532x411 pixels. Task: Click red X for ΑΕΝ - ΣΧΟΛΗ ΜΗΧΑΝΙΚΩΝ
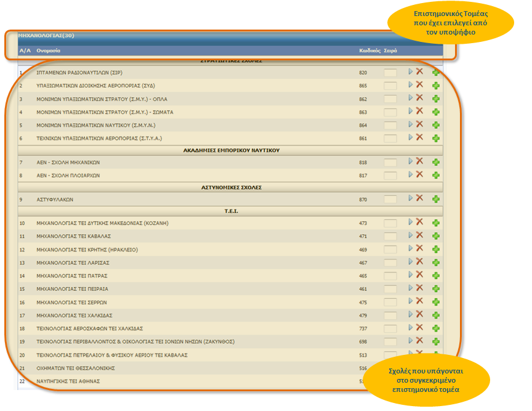click(x=420, y=161)
